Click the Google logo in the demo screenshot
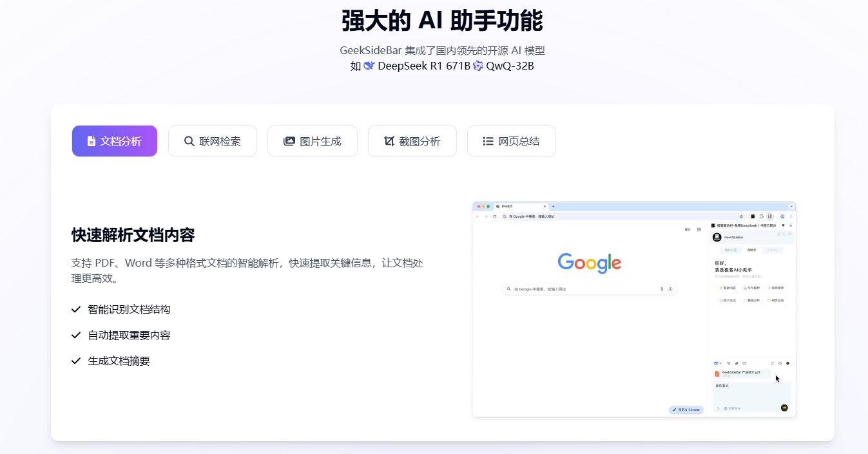The height and width of the screenshot is (454, 868). click(590, 263)
